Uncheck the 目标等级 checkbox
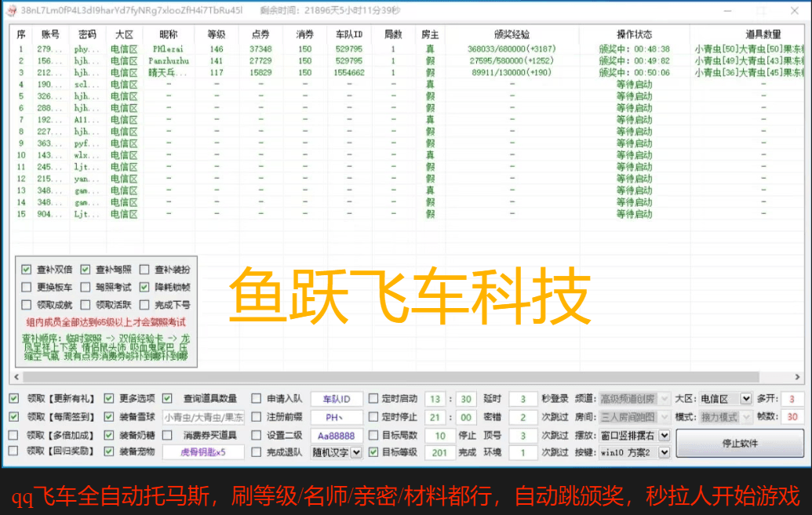 (x=373, y=452)
